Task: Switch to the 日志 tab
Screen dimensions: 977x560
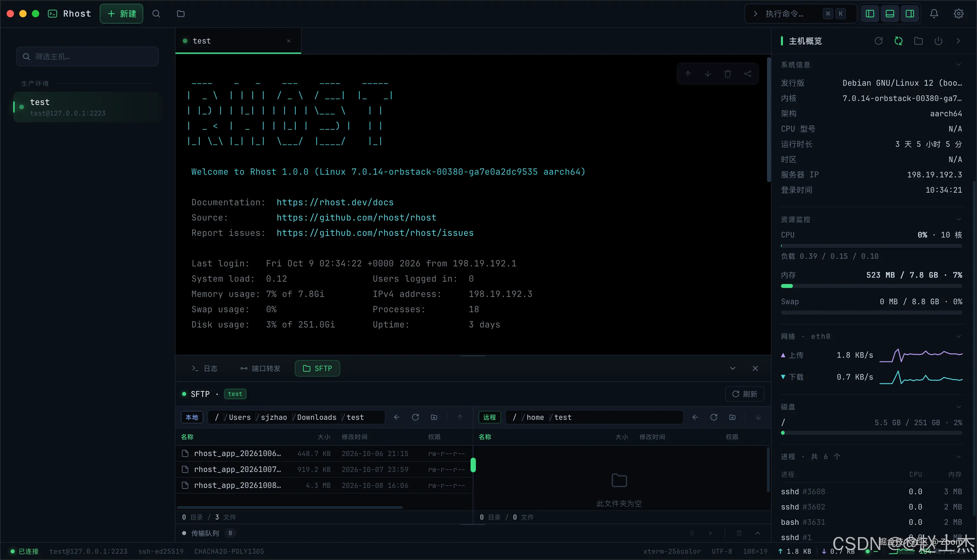Action: pos(204,368)
